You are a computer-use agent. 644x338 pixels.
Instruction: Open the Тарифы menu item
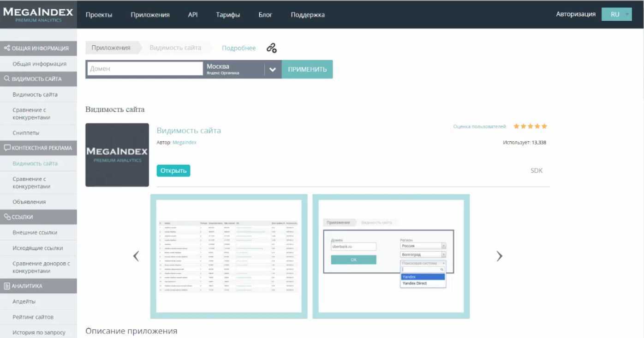(228, 15)
